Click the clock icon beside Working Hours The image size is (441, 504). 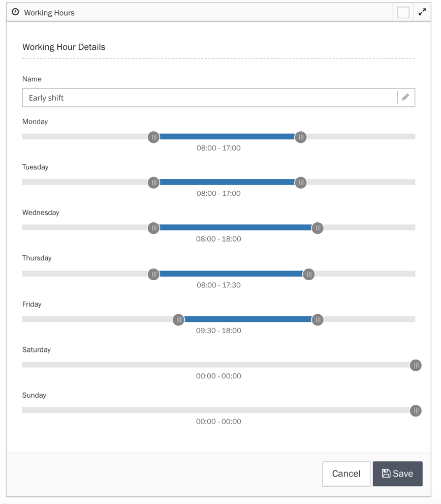15,12
